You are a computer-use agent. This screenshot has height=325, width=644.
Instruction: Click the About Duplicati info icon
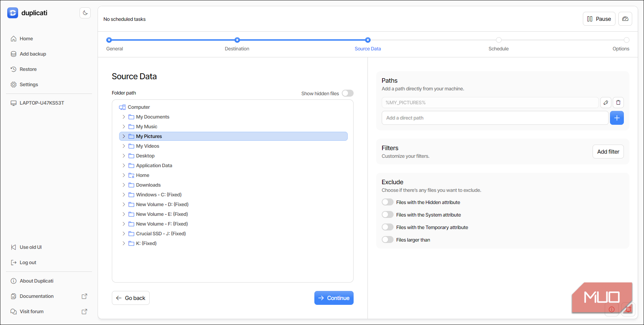click(x=14, y=281)
